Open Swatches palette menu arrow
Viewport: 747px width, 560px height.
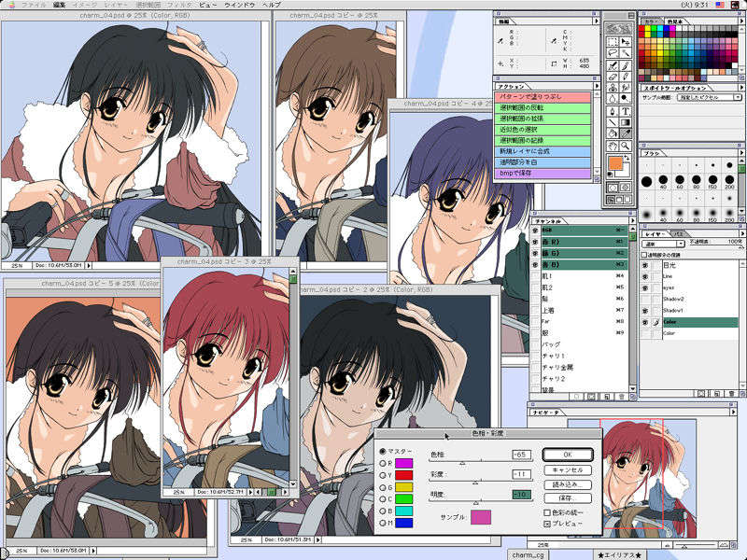741,21
